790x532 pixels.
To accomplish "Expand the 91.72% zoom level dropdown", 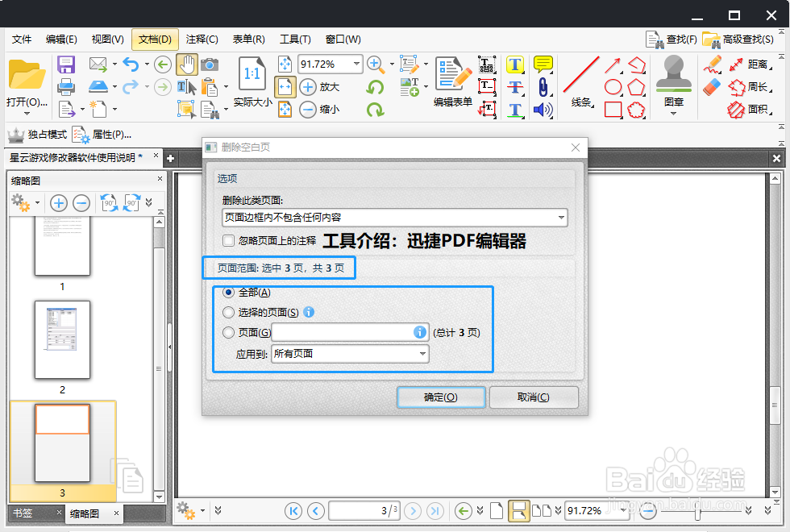I will pyautogui.click(x=355, y=63).
